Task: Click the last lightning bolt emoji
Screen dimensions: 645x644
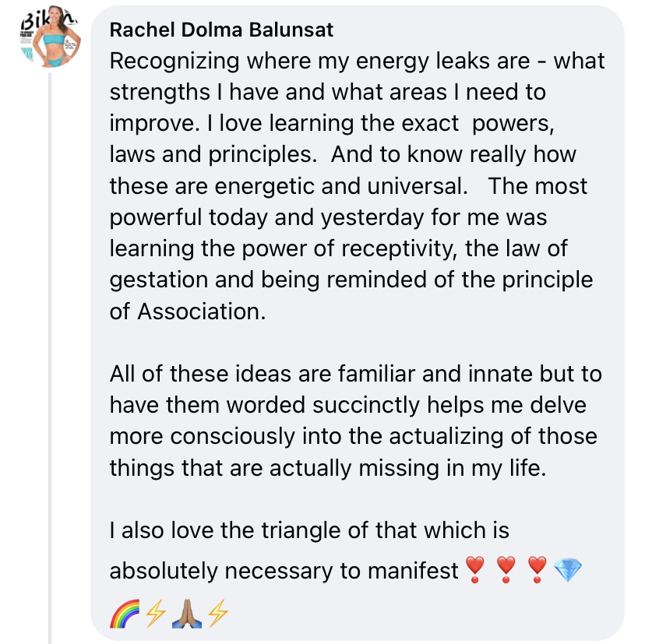Action: point(218,617)
